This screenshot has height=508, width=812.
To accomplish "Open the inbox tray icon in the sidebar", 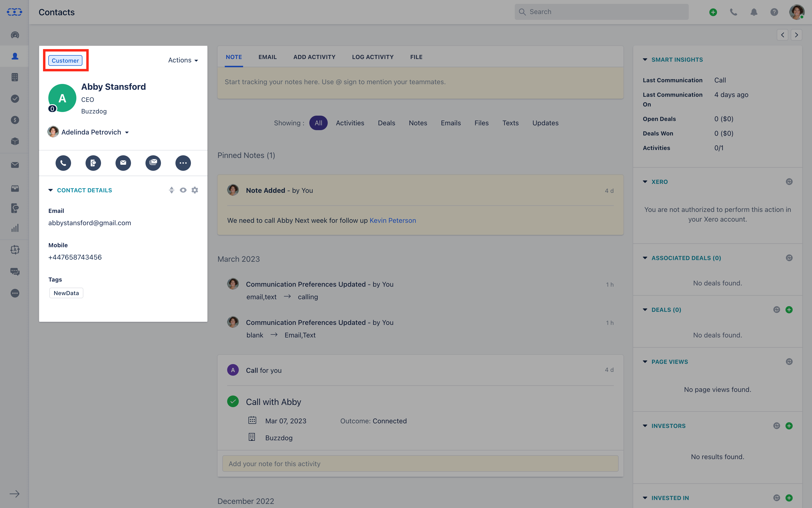I will pyautogui.click(x=15, y=188).
